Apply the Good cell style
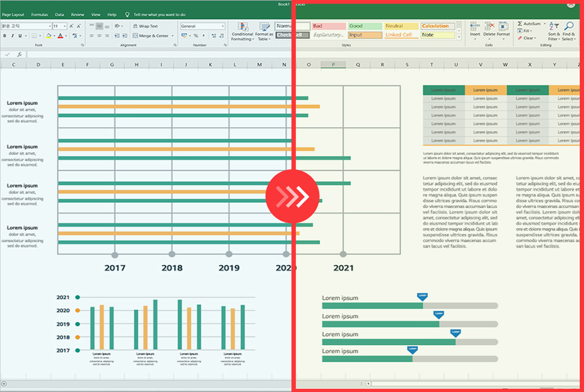The image size is (584, 392). click(x=364, y=26)
